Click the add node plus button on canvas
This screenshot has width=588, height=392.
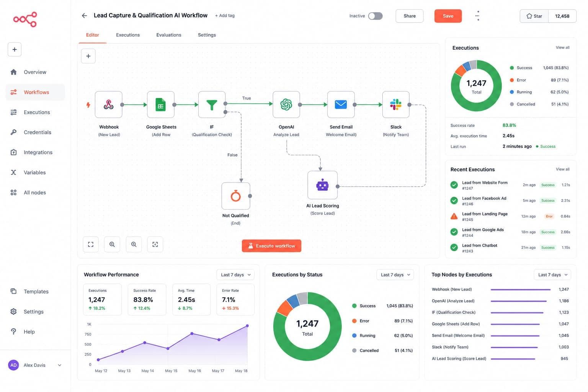coord(88,56)
